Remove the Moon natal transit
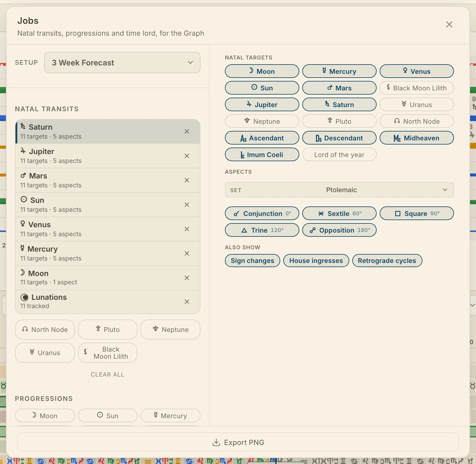Screen dimensions: 476x464 tap(187, 278)
